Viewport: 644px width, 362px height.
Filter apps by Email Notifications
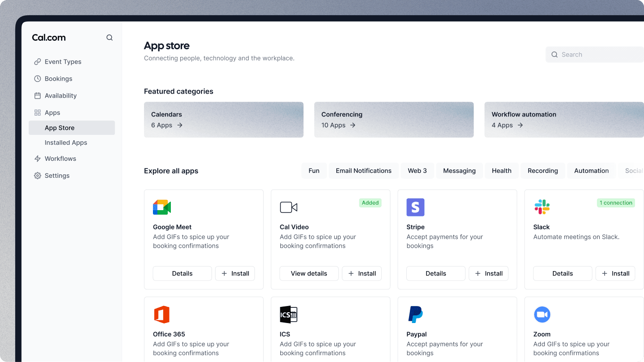pos(364,171)
